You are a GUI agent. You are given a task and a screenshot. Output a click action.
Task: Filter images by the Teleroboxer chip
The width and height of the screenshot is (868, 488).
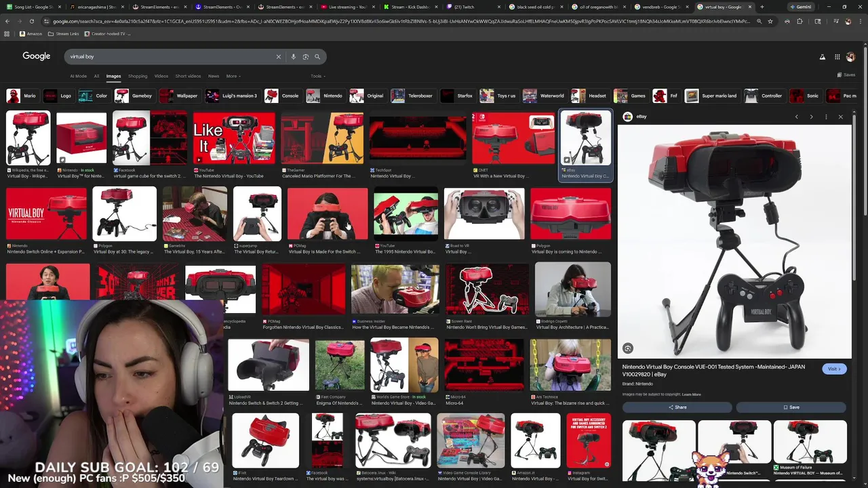(x=412, y=96)
